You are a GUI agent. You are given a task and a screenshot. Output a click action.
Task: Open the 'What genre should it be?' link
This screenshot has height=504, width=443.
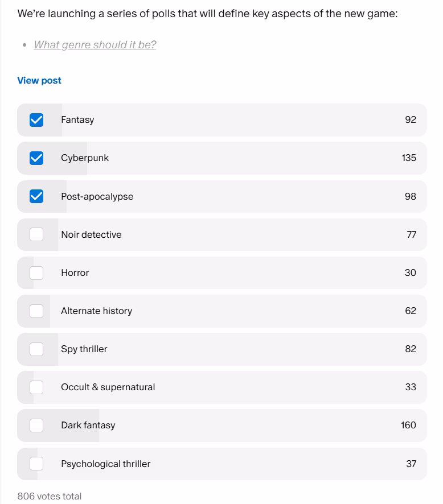click(95, 44)
